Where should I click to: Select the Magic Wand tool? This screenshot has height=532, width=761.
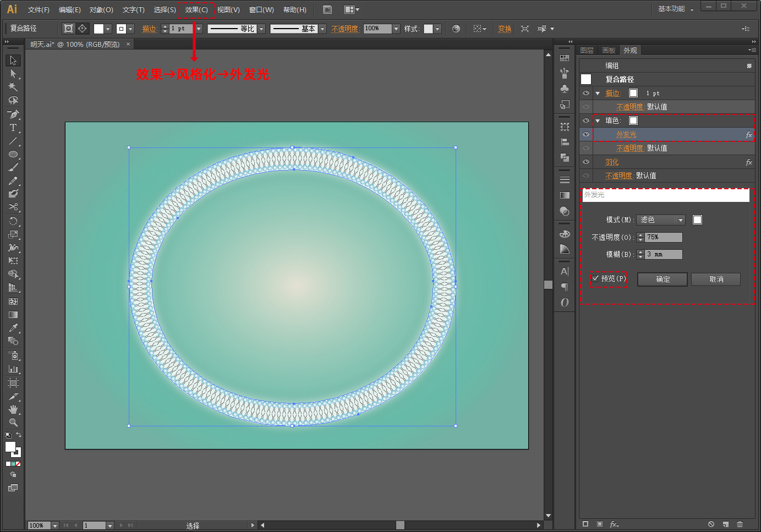click(13, 87)
